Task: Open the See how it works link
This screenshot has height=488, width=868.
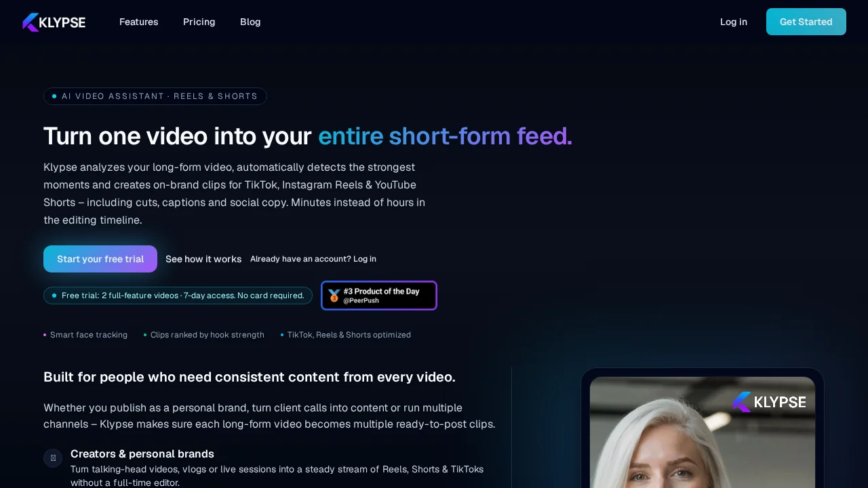Action: coord(203,259)
